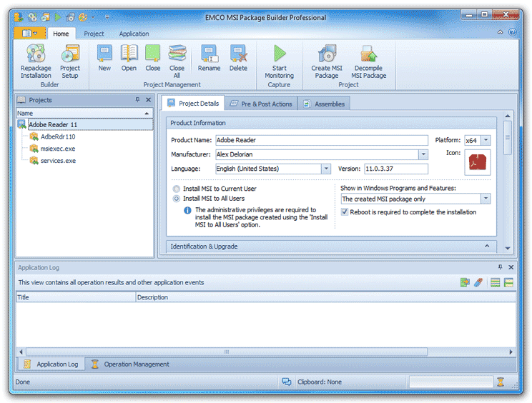
Task: Click the export log icon
Action: [x=465, y=282]
